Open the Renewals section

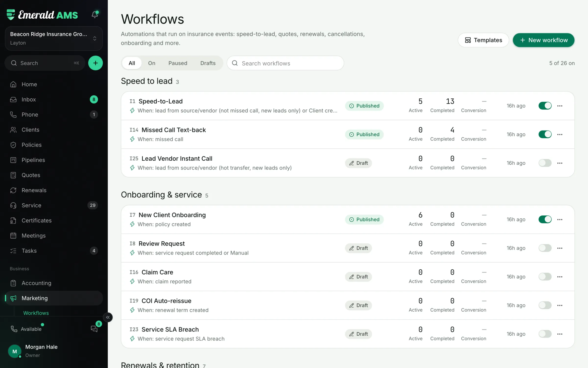[54, 190]
